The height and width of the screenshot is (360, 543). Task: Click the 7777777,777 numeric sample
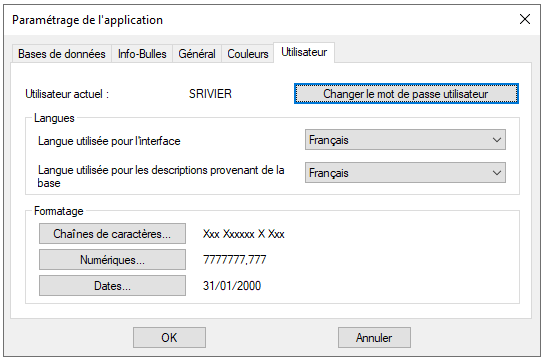[234, 260]
